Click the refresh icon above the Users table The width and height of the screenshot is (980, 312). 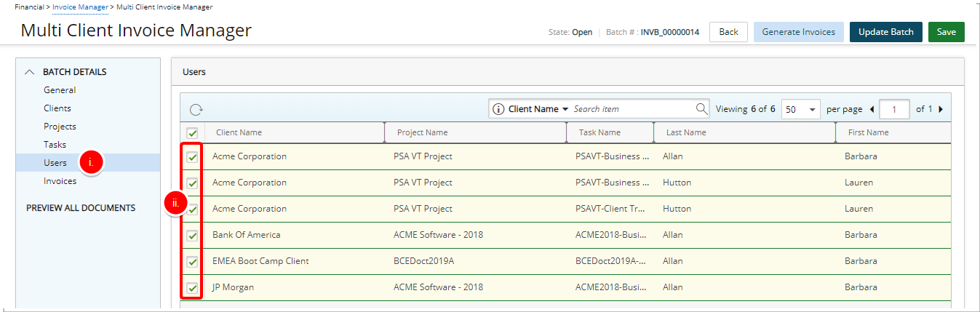196,110
